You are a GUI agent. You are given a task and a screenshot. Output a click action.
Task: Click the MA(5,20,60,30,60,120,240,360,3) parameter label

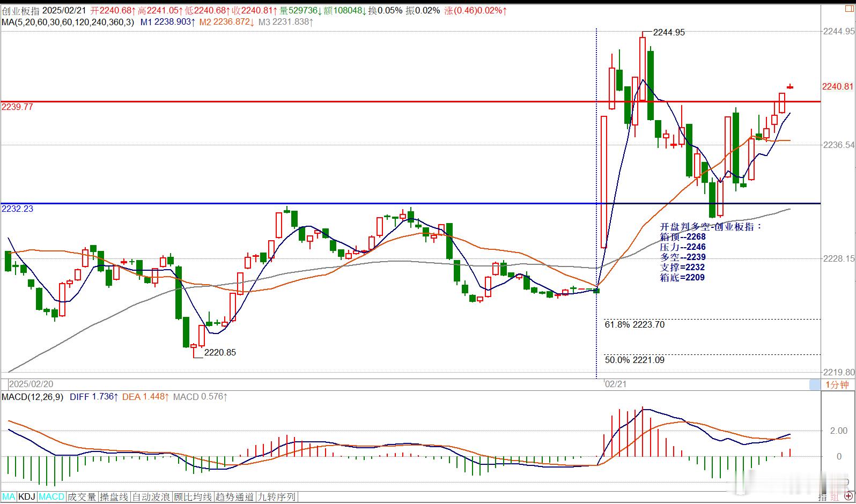pos(68,22)
